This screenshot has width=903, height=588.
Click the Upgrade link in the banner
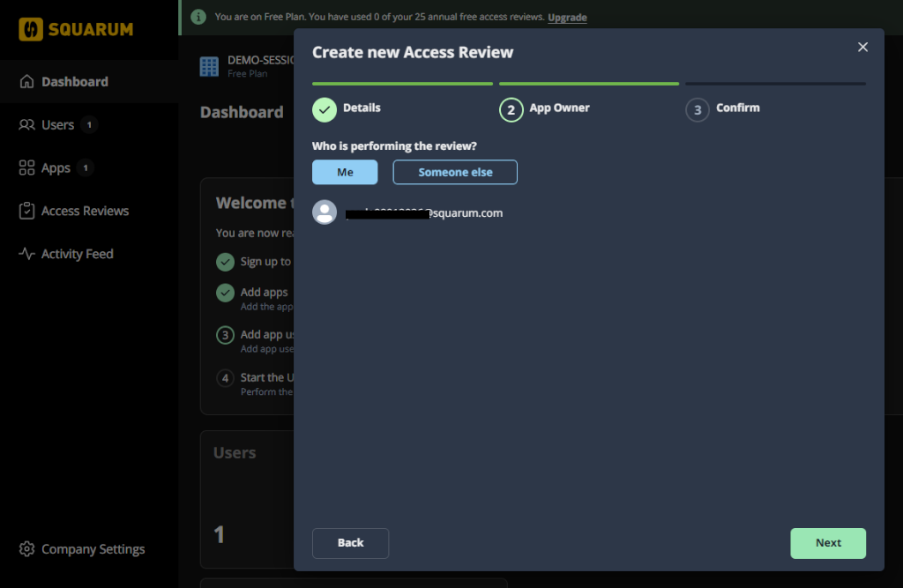pyautogui.click(x=567, y=16)
